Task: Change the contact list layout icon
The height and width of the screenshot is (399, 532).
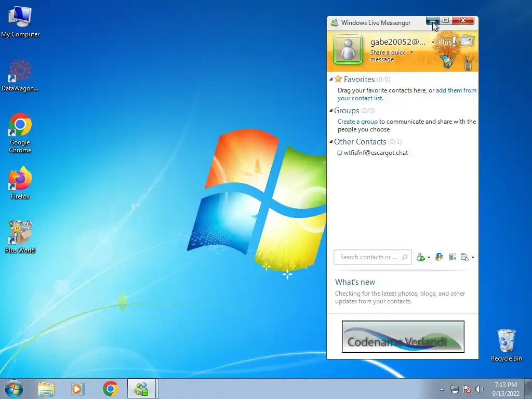Action: tap(453, 257)
